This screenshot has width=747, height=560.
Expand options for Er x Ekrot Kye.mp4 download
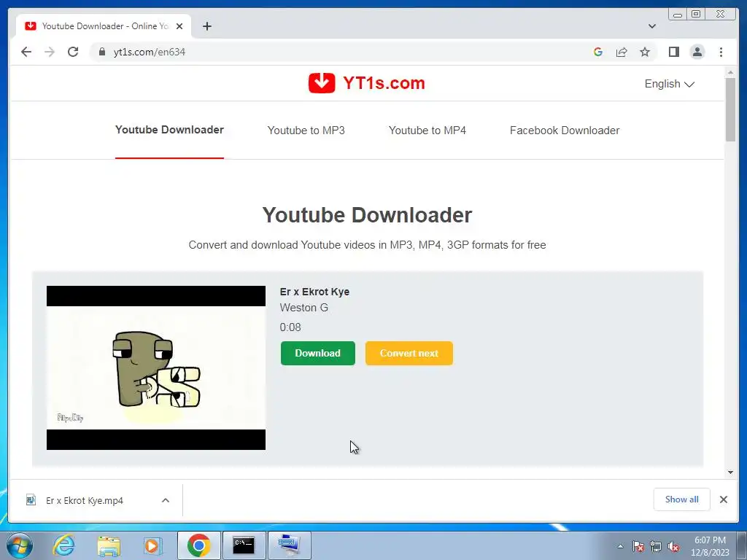pyautogui.click(x=166, y=500)
